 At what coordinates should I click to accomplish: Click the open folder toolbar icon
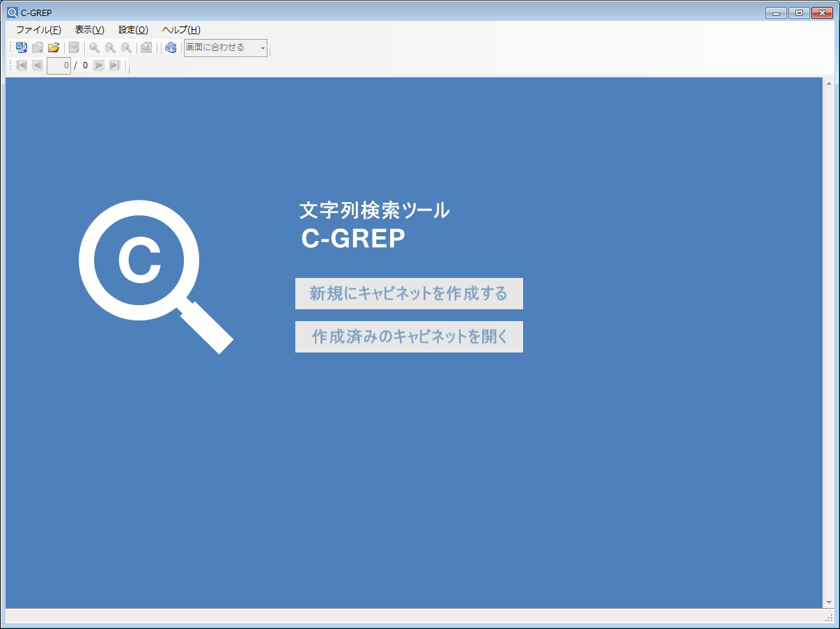point(54,48)
